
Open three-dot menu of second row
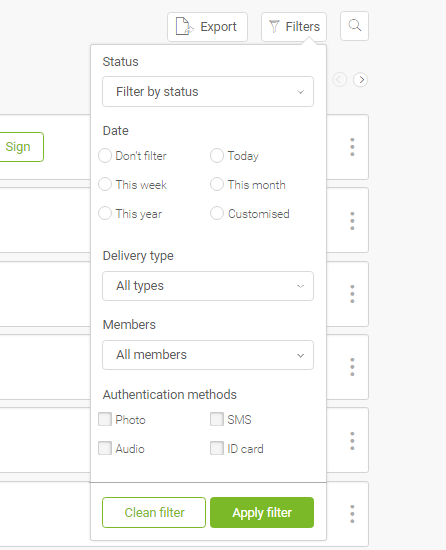[352, 221]
